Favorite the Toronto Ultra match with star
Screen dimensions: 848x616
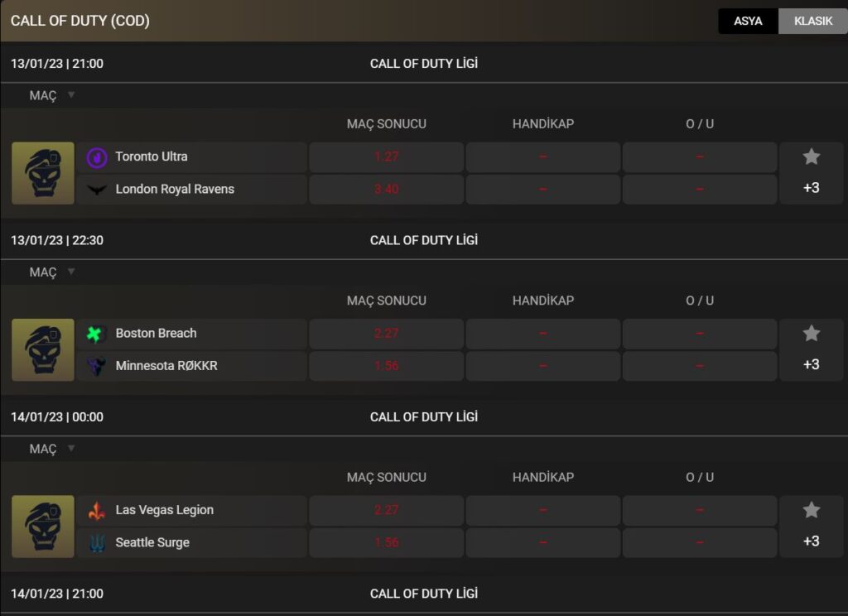pyautogui.click(x=811, y=156)
